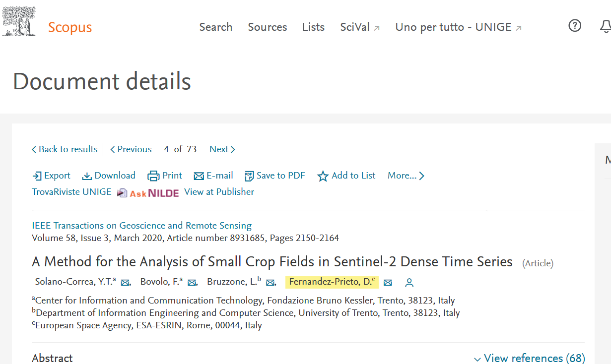Click the Document details page heading
The image size is (611, 364).
tap(102, 81)
